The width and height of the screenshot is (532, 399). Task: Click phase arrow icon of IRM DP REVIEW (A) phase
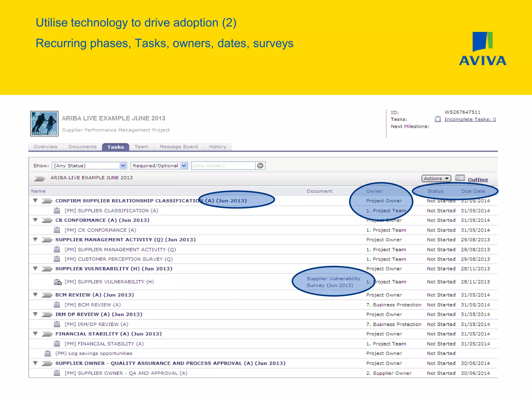coord(47,315)
